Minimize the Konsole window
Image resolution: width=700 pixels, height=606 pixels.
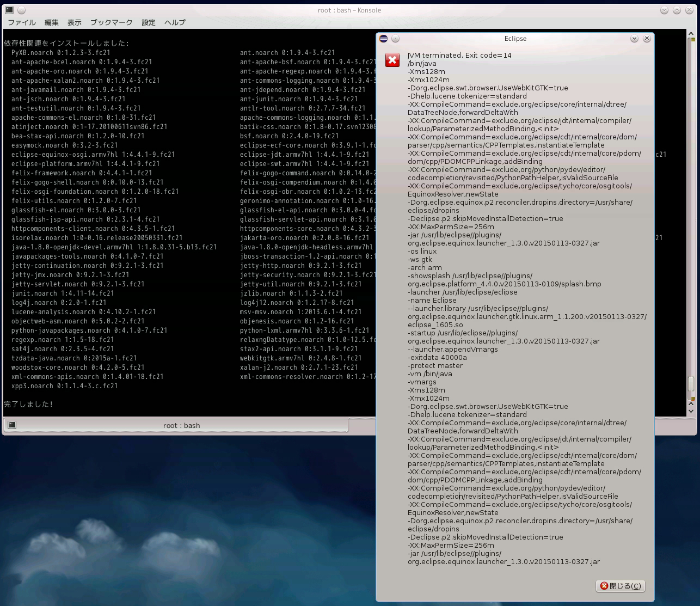pyautogui.click(x=665, y=10)
